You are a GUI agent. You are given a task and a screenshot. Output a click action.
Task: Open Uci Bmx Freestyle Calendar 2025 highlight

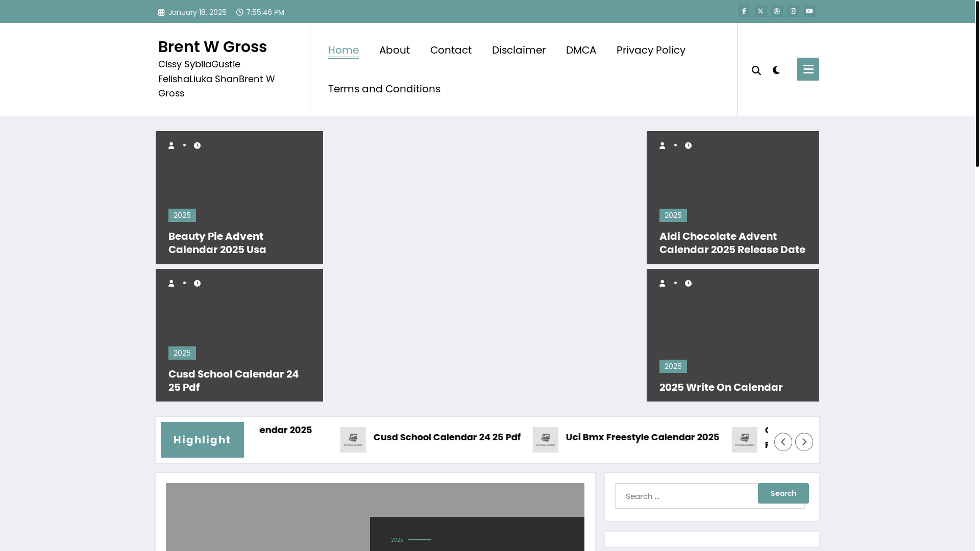click(643, 437)
